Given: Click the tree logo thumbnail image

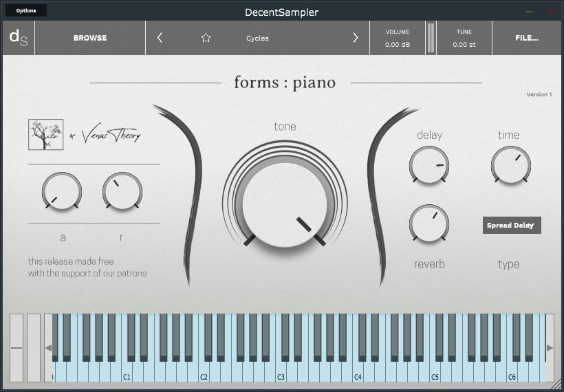Looking at the screenshot, I should pyautogui.click(x=45, y=135).
